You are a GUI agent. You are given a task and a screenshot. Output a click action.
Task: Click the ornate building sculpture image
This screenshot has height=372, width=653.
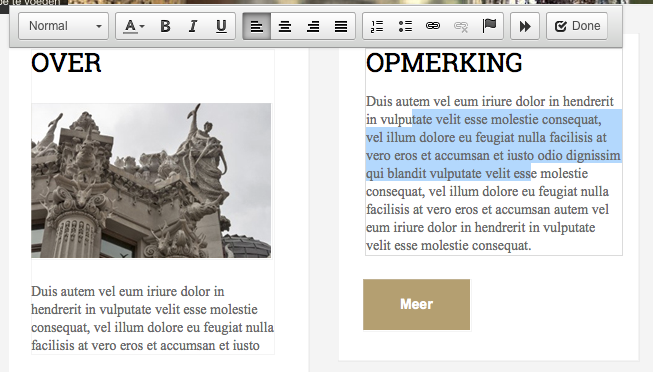point(151,180)
